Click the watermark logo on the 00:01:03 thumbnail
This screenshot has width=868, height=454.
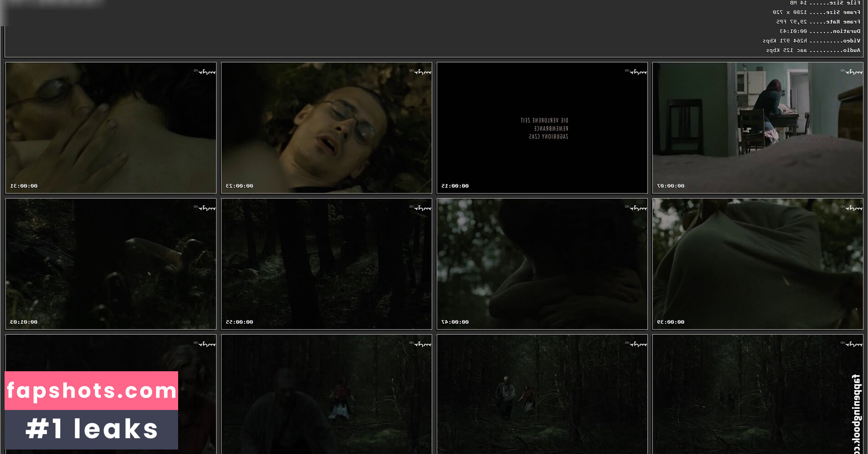206,208
